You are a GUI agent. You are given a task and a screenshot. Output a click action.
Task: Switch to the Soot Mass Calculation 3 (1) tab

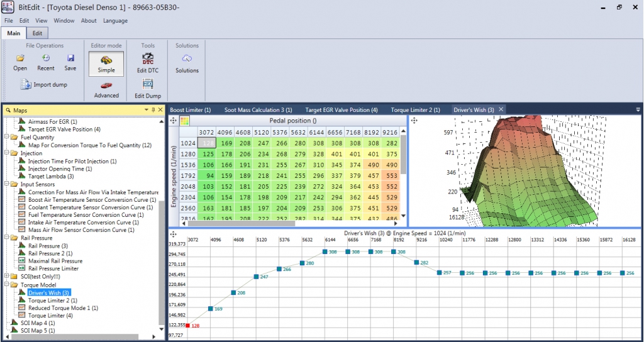point(258,109)
